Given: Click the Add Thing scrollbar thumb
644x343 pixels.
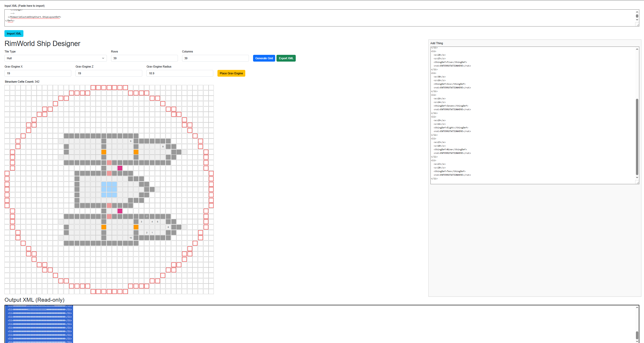Looking at the screenshot, I should point(637,137).
